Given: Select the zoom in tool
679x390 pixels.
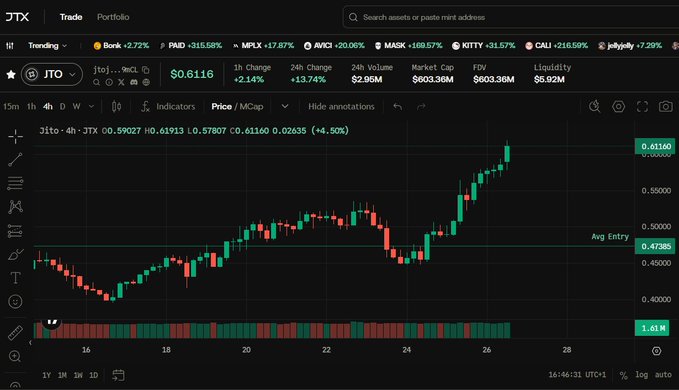Looking at the screenshot, I should (x=15, y=356).
